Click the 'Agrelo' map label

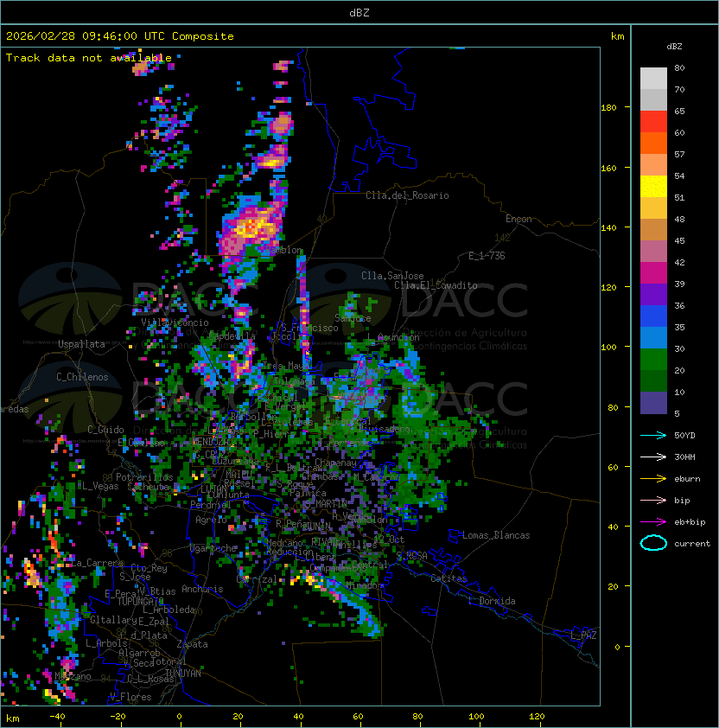tap(211, 520)
